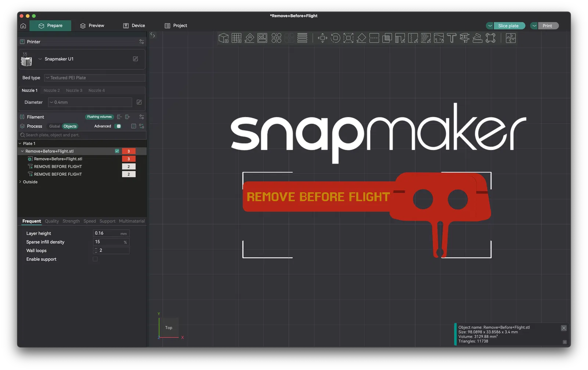The image size is (588, 370).
Task: Open the compare presets A/B icon
Action: pyautogui.click(x=141, y=126)
